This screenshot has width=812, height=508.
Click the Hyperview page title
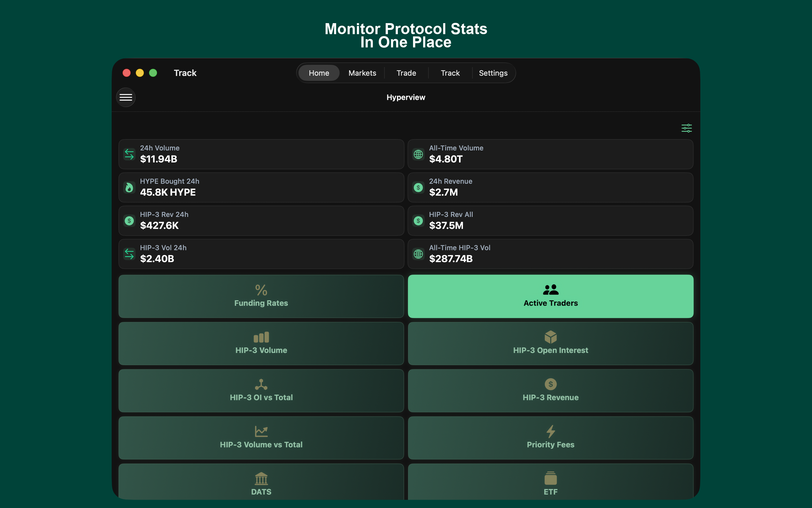pos(406,97)
